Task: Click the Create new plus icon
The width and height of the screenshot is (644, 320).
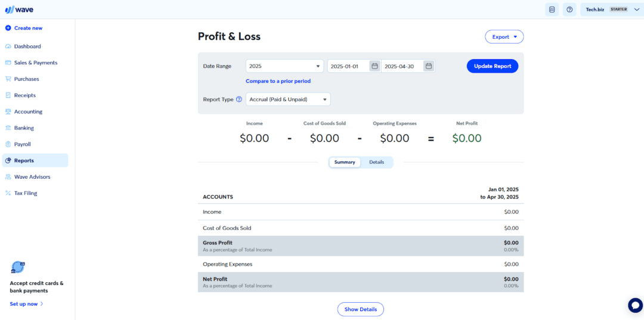Action: pyautogui.click(x=8, y=28)
